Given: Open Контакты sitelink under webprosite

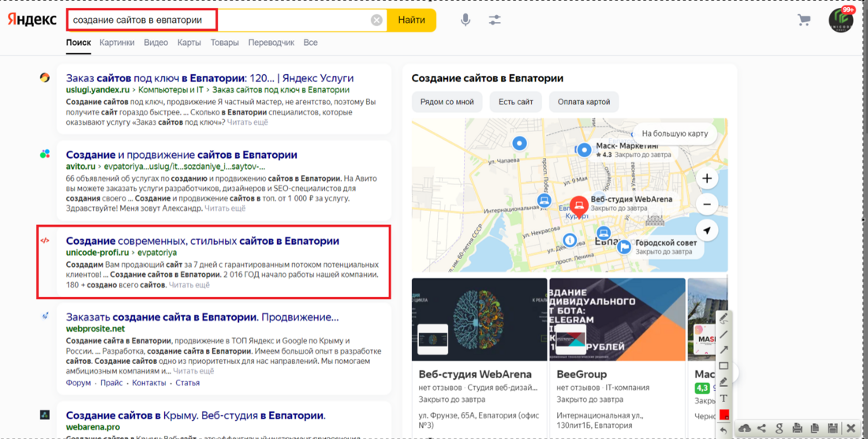Looking at the screenshot, I should point(149,382).
